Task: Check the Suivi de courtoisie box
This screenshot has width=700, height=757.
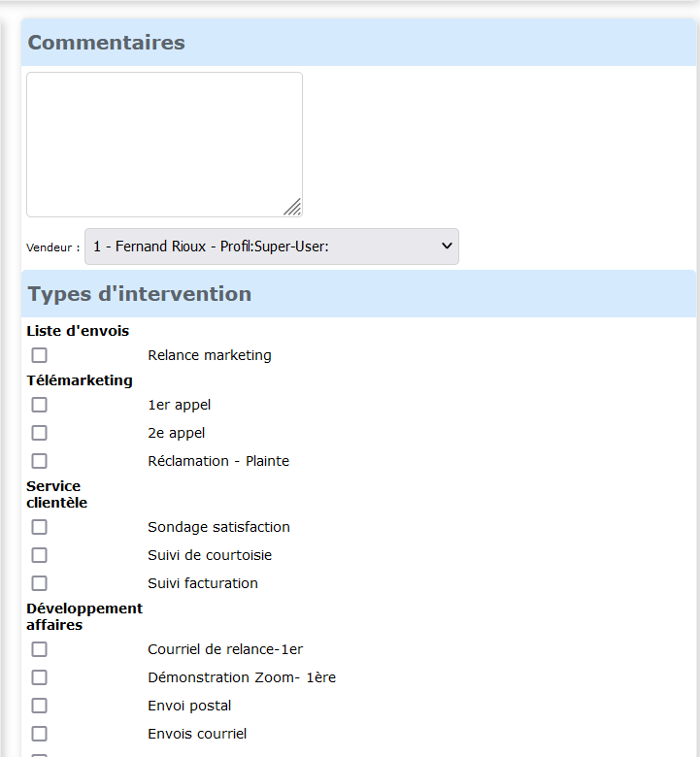Action: (x=39, y=555)
